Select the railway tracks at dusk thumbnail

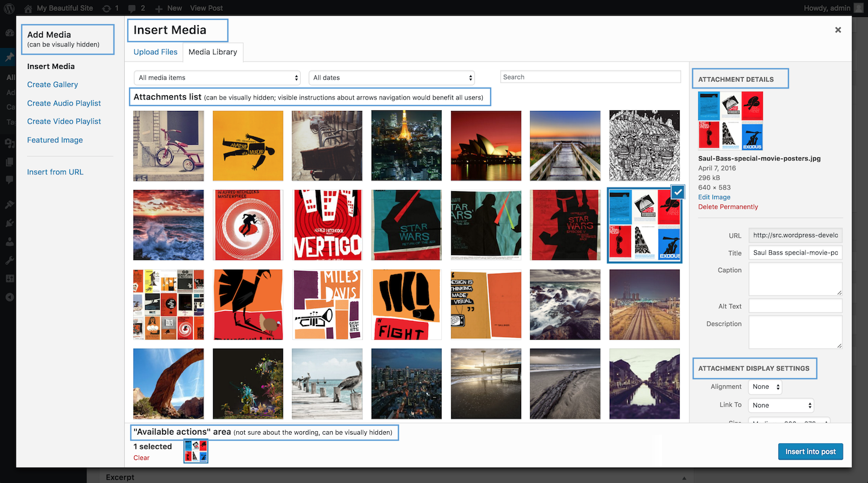644,305
